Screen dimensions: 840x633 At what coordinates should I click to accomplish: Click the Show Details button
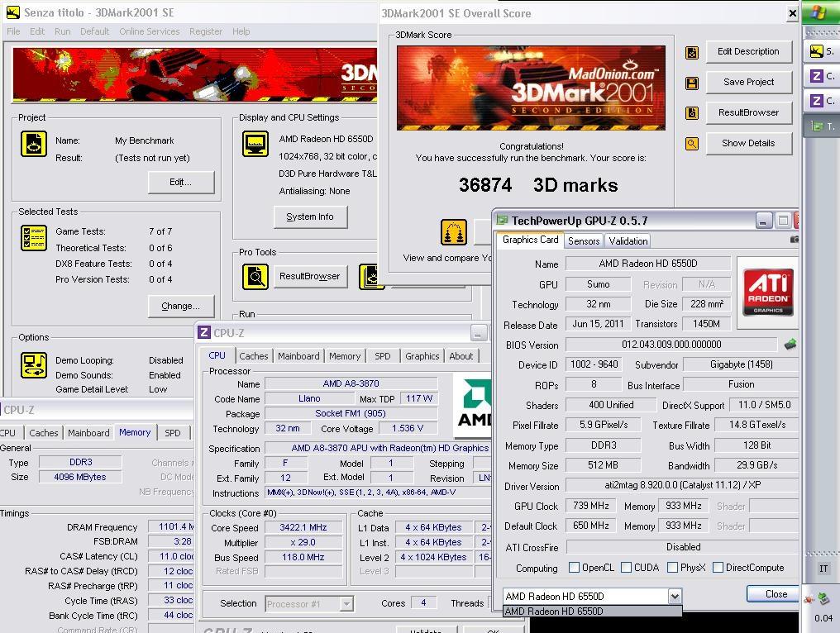[x=748, y=143]
